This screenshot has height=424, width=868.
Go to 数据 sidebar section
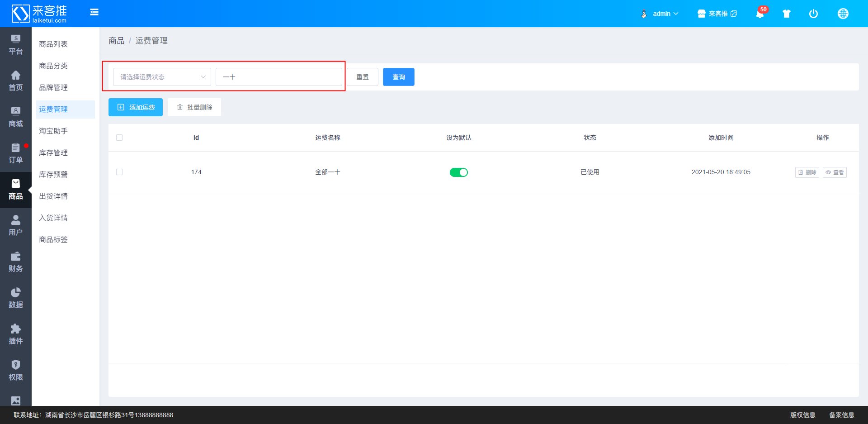tap(16, 299)
